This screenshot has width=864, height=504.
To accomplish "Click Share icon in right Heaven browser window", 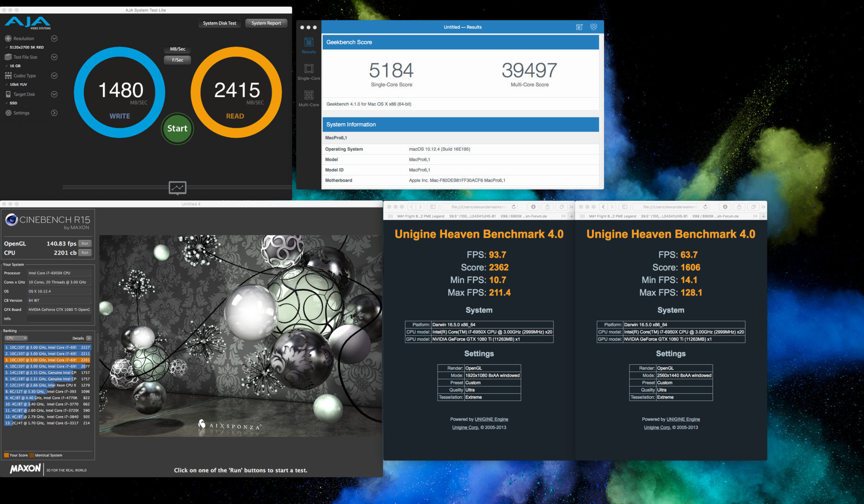I will click(x=739, y=207).
